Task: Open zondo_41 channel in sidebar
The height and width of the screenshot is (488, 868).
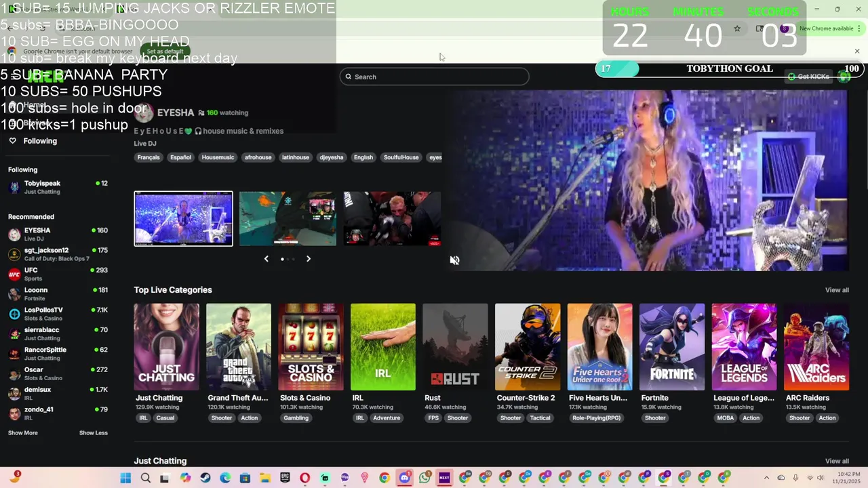Action: 58,413
